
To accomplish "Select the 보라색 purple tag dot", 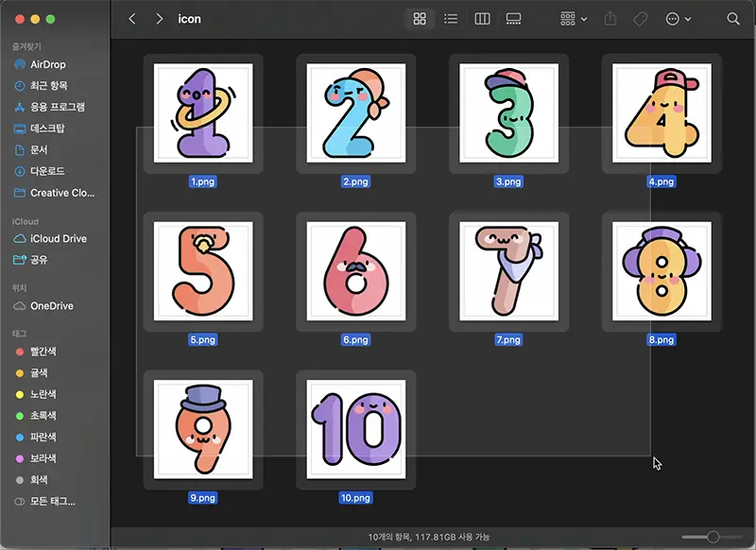I will 20,458.
